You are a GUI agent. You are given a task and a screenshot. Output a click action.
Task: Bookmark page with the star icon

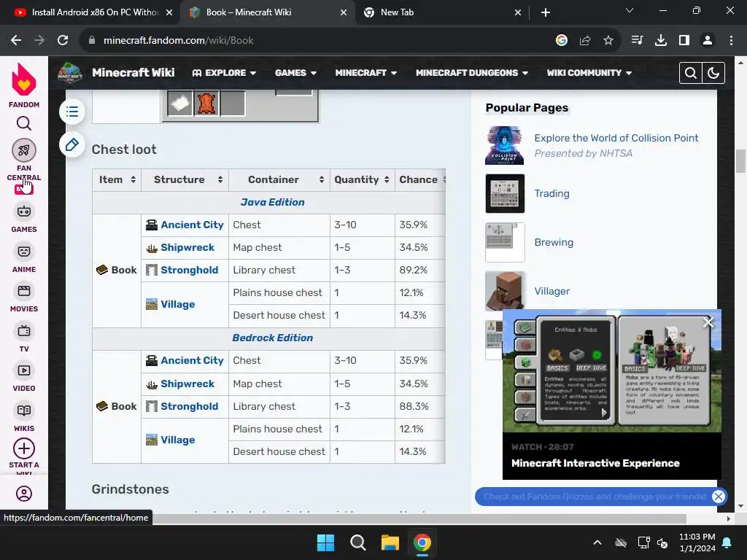pos(608,41)
